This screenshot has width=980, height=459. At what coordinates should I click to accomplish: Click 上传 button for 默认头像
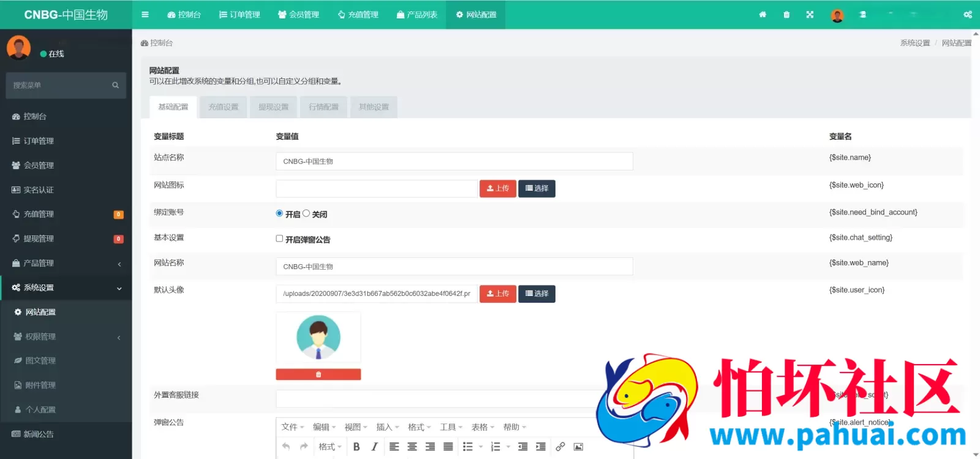pos(498,294)
